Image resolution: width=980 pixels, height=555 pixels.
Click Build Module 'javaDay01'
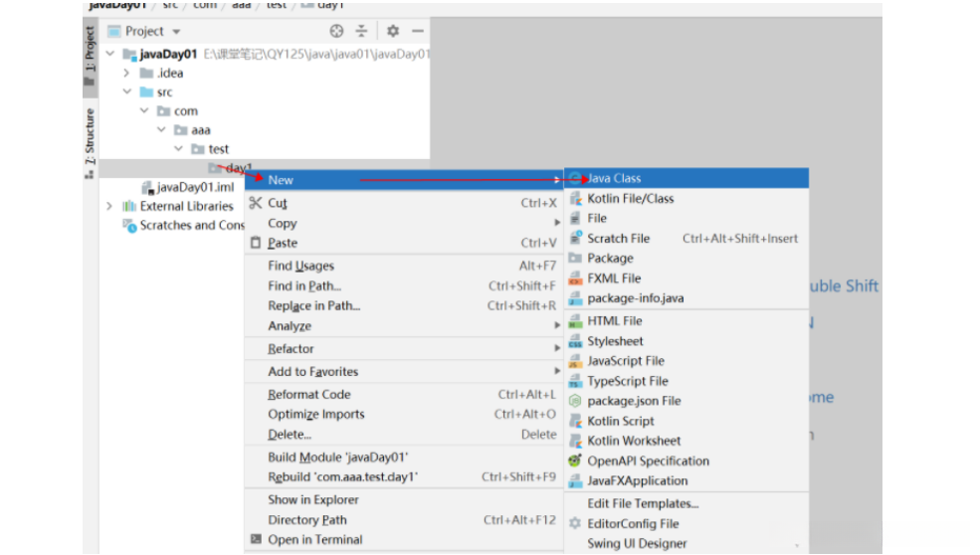404,457
